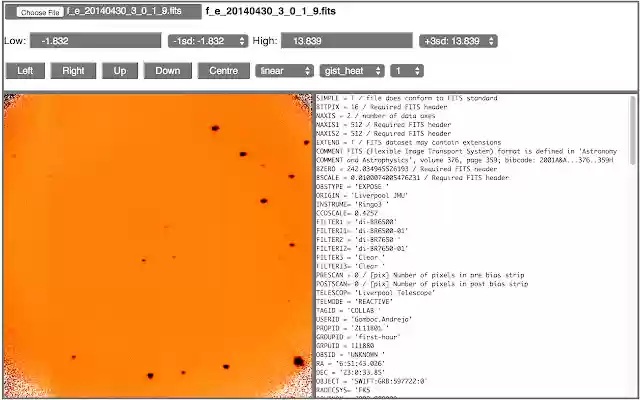Click the TELESCOP Liverpool Telescope header line
This screenshot has height=400, width=640.
pos(376,293)
